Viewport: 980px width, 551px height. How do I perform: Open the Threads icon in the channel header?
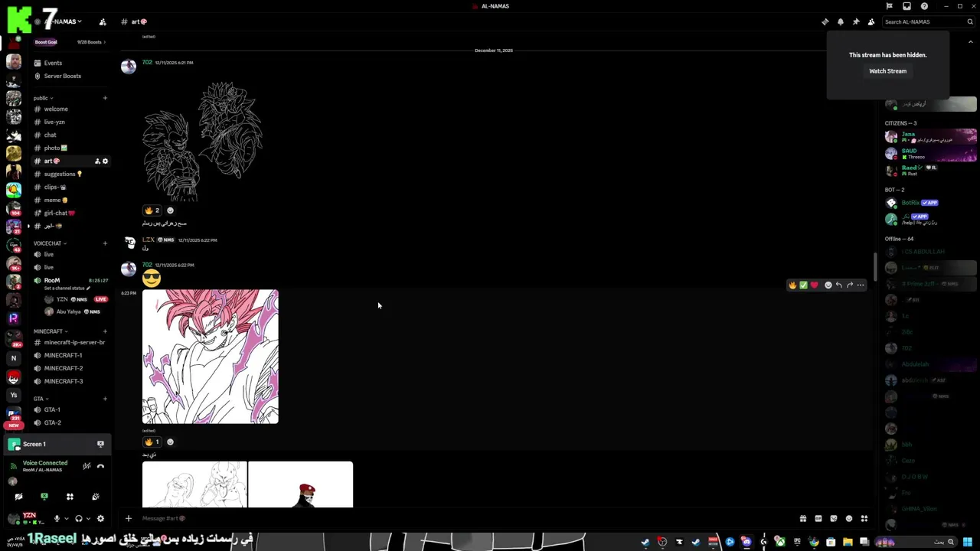coord(825,21)
